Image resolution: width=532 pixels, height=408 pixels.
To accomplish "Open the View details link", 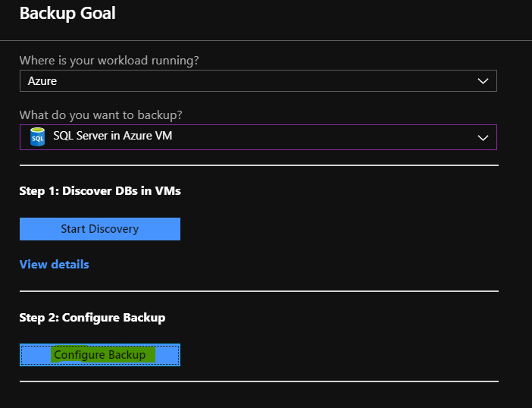I will [55, 265].
